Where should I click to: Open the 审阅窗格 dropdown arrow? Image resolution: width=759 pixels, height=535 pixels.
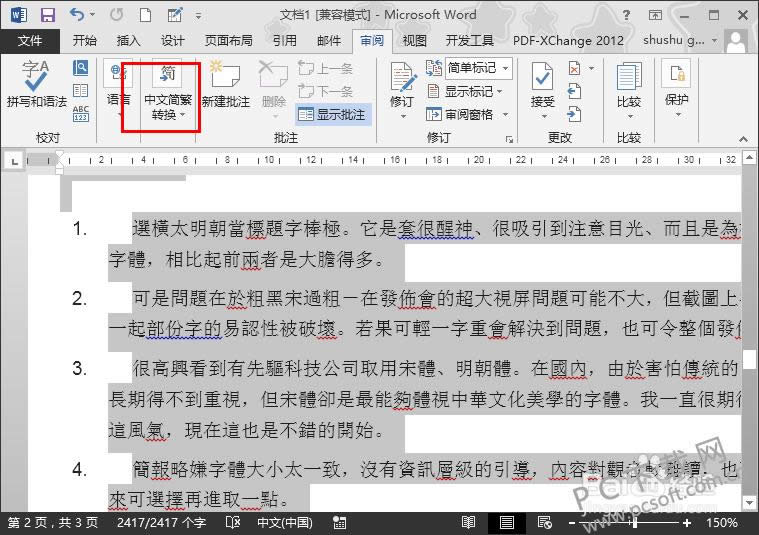click(505, 115)
